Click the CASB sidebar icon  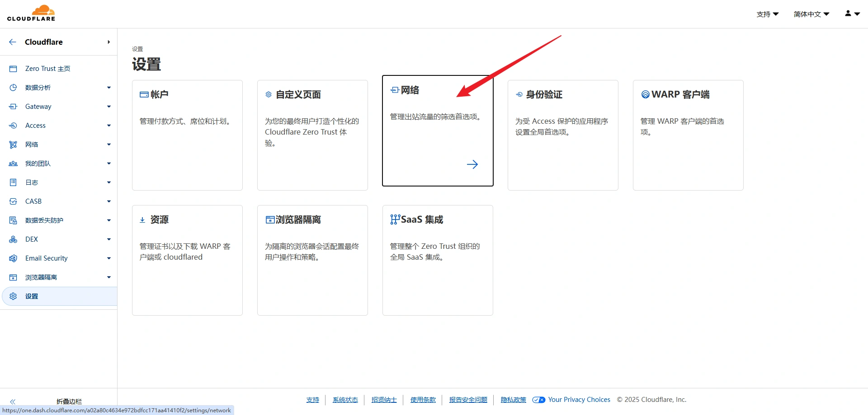tap(13, 201)
